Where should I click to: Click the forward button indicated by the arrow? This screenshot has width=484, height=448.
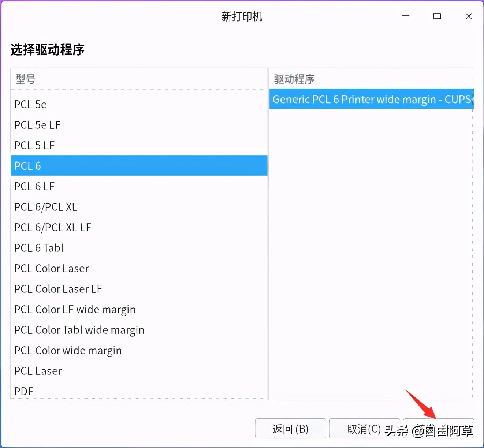pyautogui.click(x=438, y=428)
